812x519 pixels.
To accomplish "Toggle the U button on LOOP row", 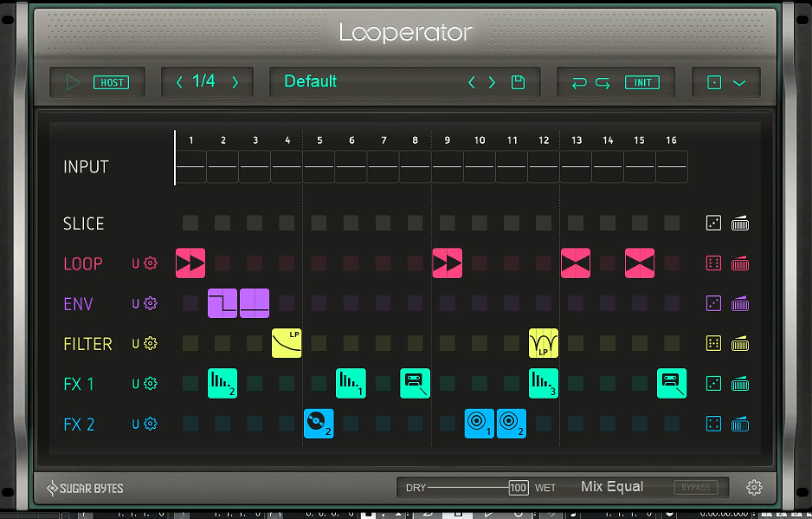I will point(136,263).
